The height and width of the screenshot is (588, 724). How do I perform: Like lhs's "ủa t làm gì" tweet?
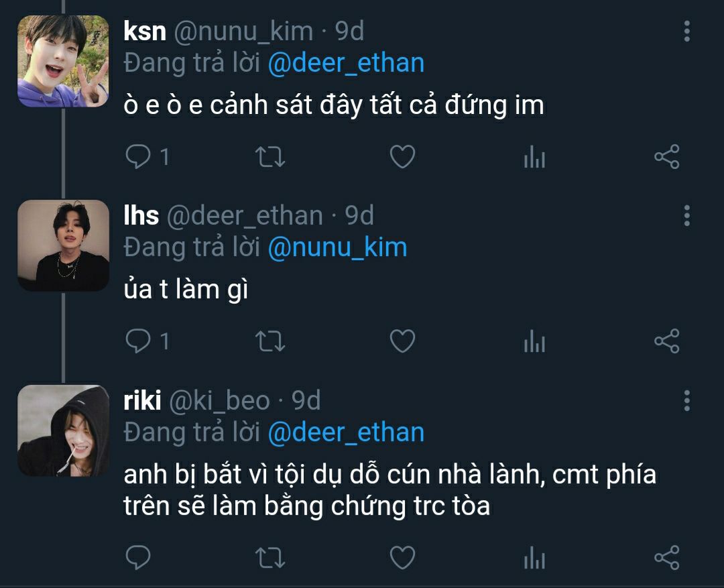click(x=402, y=341)
